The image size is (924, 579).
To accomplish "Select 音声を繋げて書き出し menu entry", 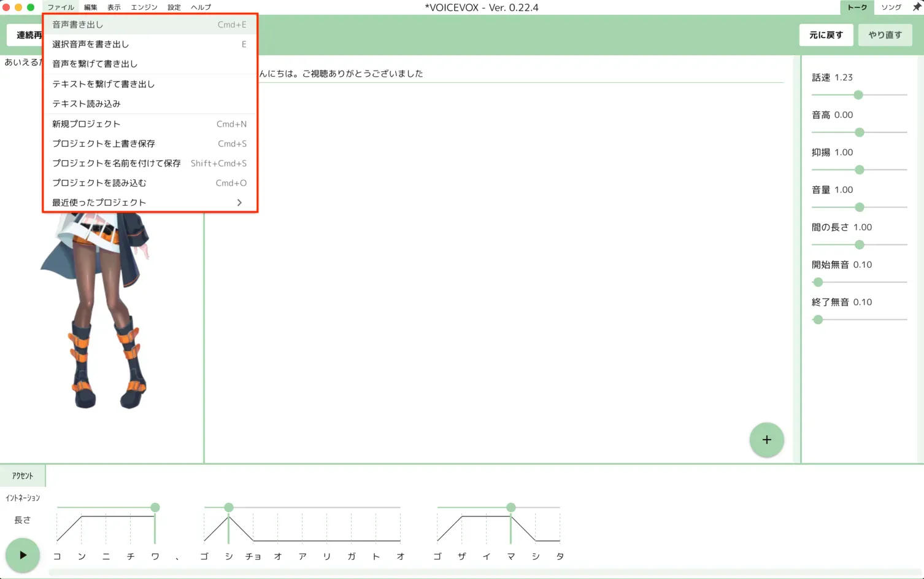I will (x=149, y=64).
